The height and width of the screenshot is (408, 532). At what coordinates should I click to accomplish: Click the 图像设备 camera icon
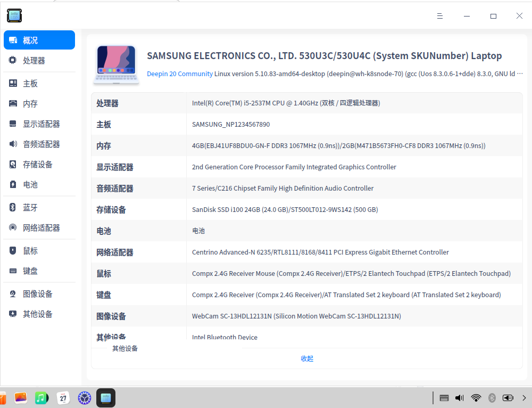13,294
